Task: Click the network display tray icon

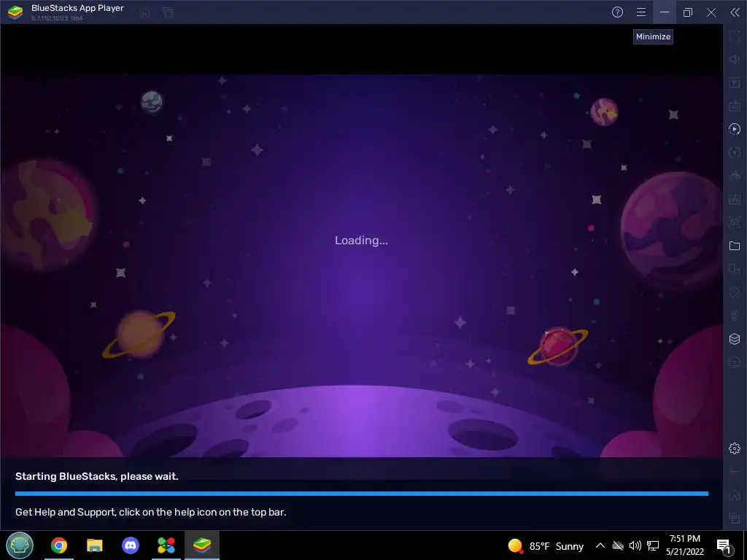Action: (x=653, y=545)
